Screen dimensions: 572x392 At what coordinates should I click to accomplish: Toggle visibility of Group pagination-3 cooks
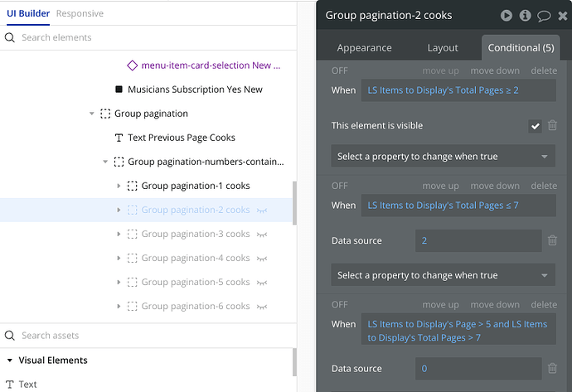(262, 235)
